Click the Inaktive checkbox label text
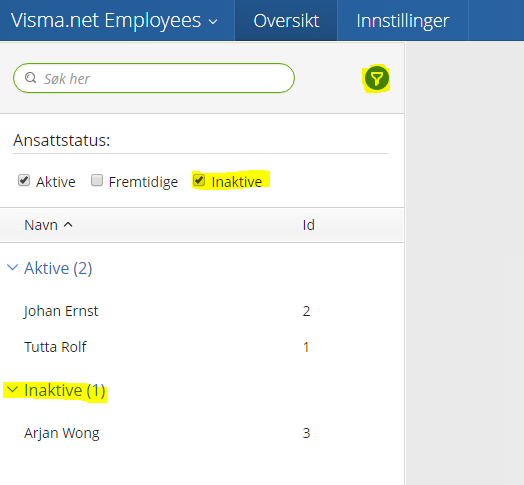 tap(237, 182)
